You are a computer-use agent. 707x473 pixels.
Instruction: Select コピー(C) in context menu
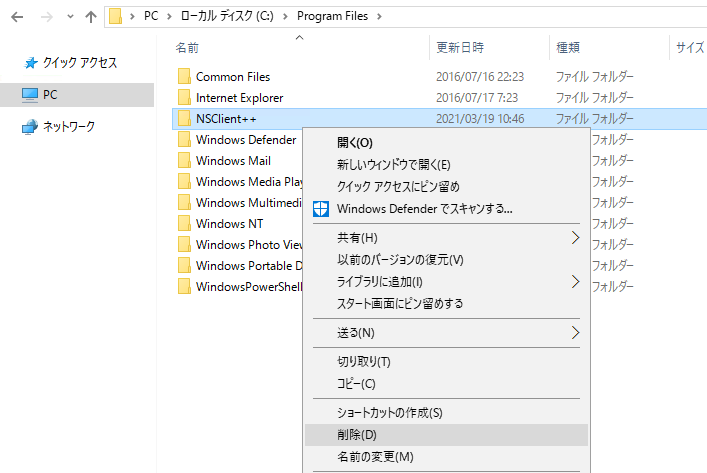click(356, 383)
